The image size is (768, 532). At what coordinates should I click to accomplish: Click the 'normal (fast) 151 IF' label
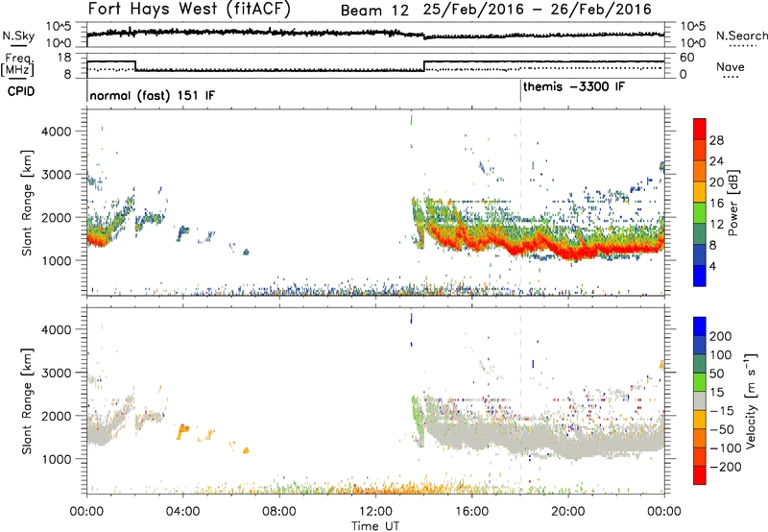pos(153,95)
